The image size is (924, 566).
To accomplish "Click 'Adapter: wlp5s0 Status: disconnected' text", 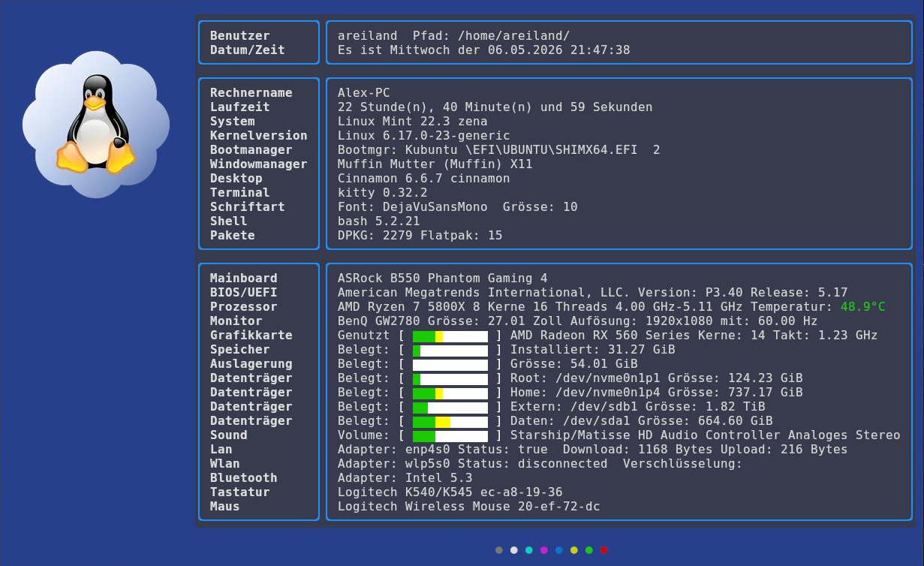I will coord(473,463).
